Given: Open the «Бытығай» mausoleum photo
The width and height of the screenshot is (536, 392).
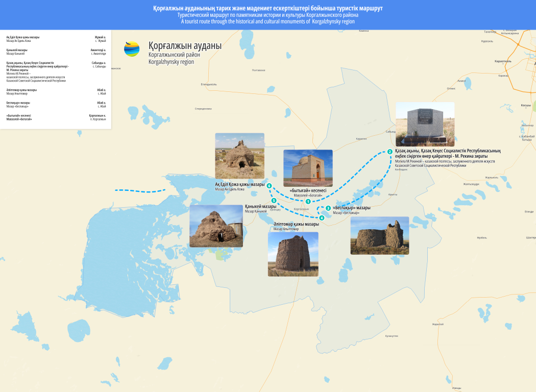Looking at the screenshot, I should point(308,168).
